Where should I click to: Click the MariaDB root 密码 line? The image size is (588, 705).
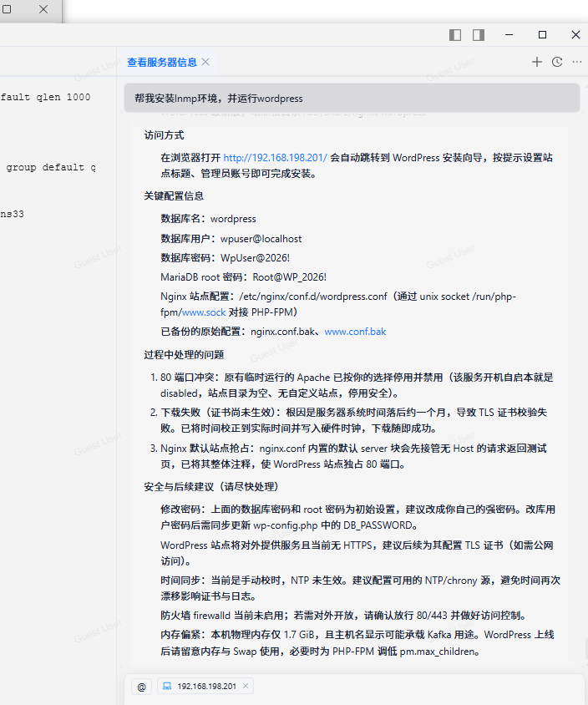[243, 277]
